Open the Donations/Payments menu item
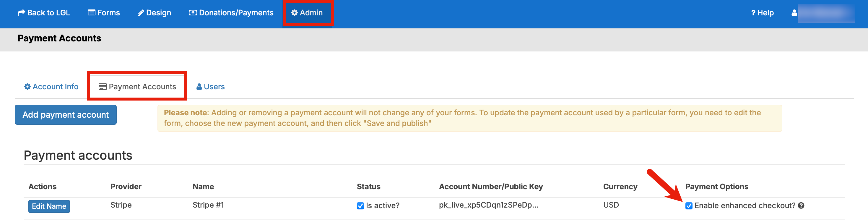 (x=231, y=13)
